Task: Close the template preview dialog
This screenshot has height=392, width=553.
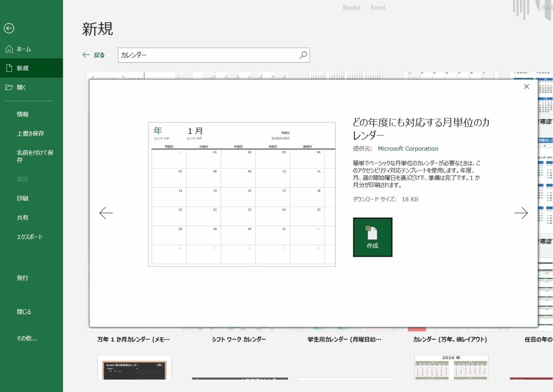Action: (526, 87)
